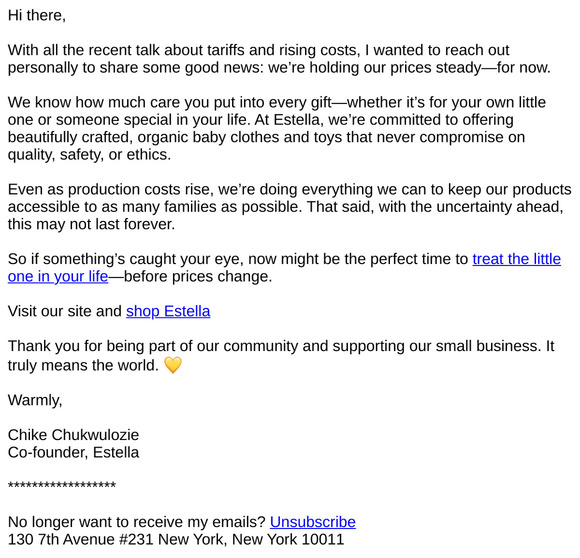Click 'quality, safety, or ethics.' line
580x558 pixels.
click(x=89, y=155)
